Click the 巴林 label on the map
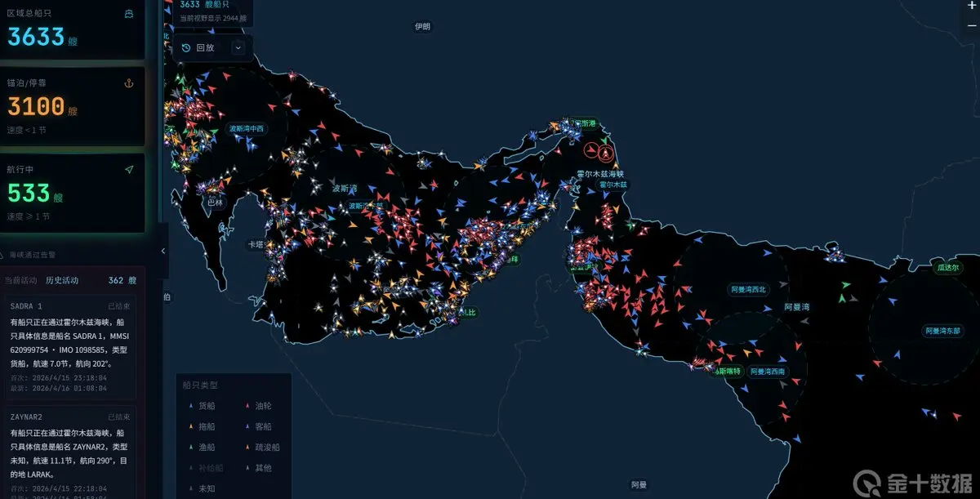The height and width of the screenshot is (499, 980). [x=215, y=203]
